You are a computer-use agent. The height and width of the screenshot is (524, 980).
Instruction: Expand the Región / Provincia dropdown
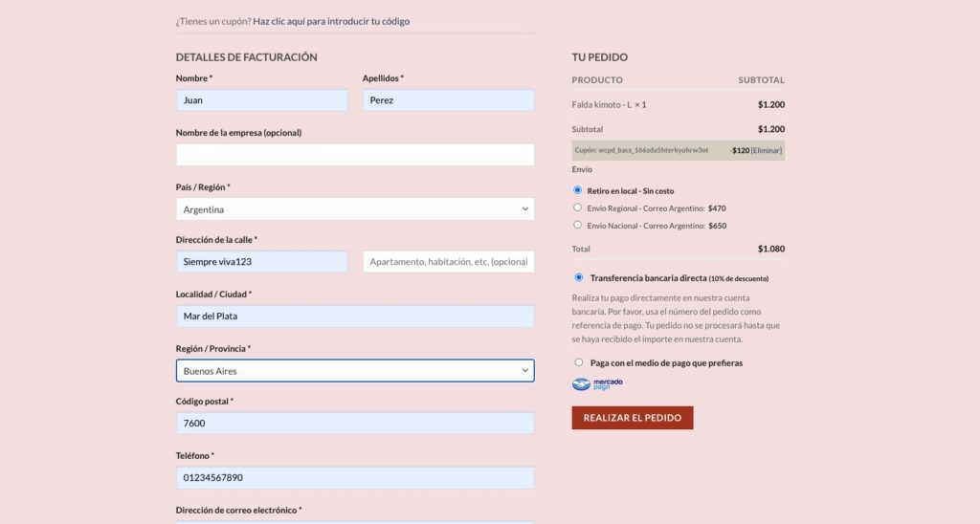click(x=355, y=370)
